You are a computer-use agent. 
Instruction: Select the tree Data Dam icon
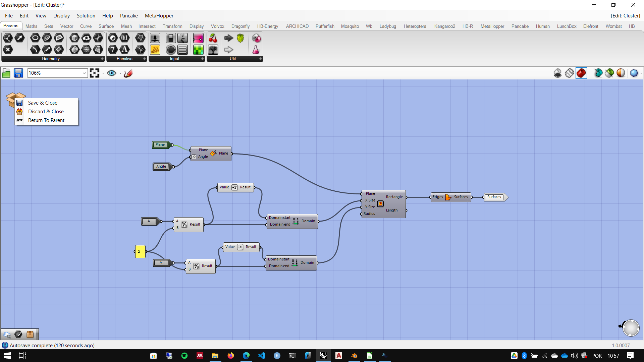pos(213,50)
